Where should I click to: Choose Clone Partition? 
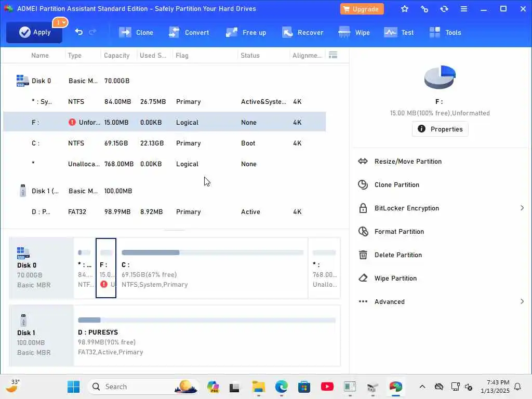point(396,185)
